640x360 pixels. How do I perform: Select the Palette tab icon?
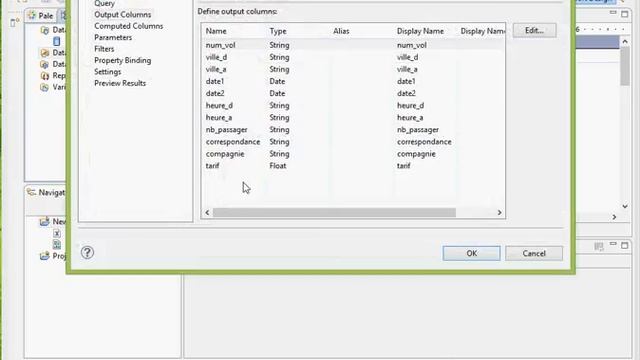point(32,16)
